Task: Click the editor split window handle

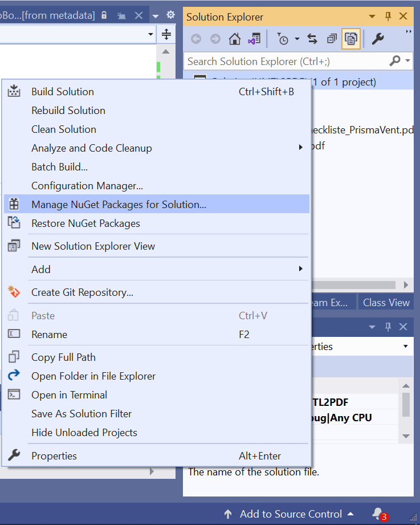Action: [x=166, y=34]
